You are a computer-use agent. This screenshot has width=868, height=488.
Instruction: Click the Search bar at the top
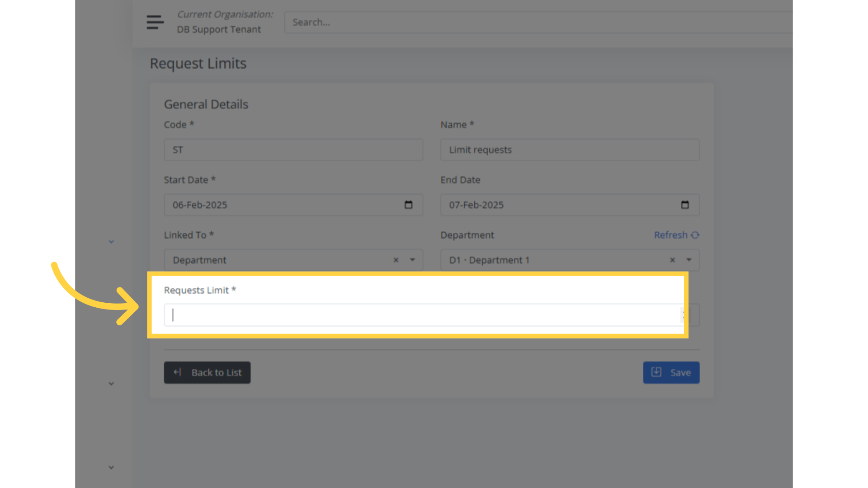452,22
